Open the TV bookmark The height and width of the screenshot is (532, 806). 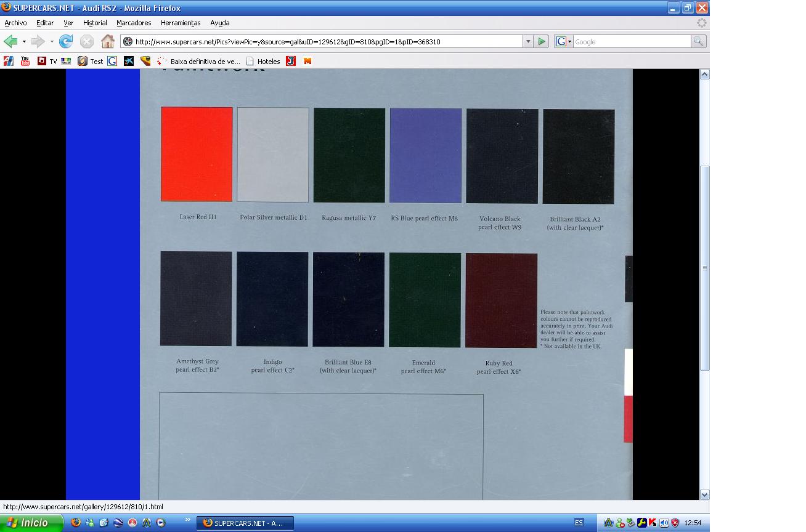coord(47,61)
